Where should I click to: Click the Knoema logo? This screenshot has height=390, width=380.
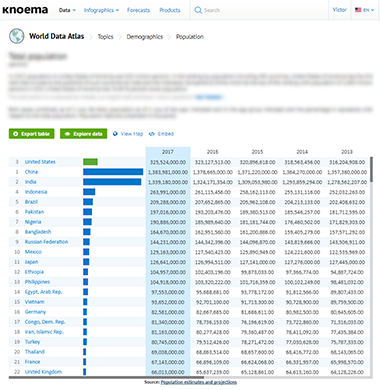(25, 10)
